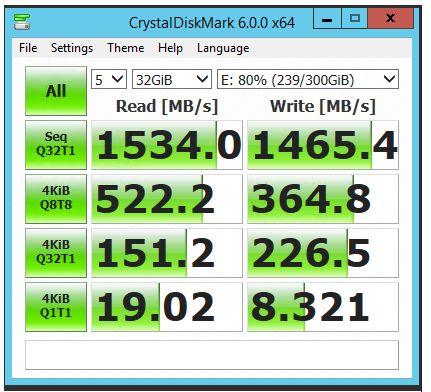Expand the drive selector showing E: 80%

click(x=308, y=79)
